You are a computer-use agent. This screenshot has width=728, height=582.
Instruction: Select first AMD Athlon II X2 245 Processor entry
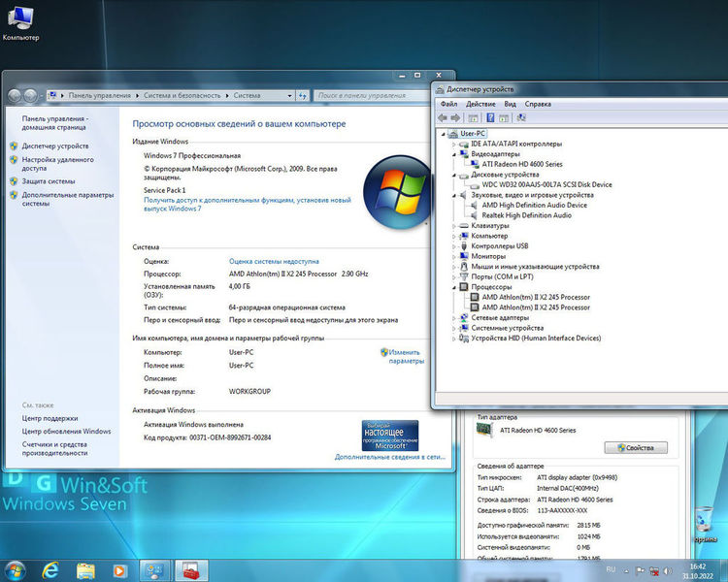click(x=536, y=297)
